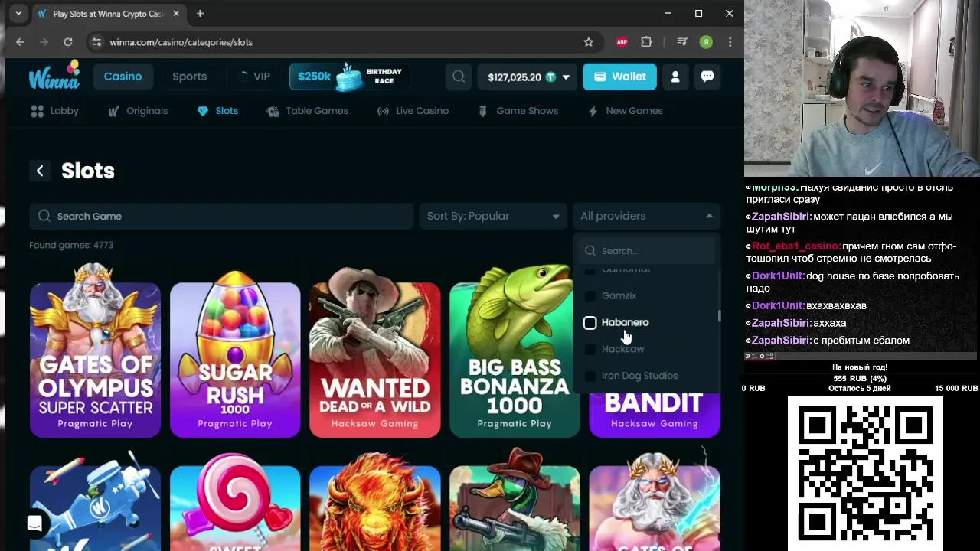This screenshot has height=551, width=980.
Task: Go to the Lobby category
Action: [54, 111]
